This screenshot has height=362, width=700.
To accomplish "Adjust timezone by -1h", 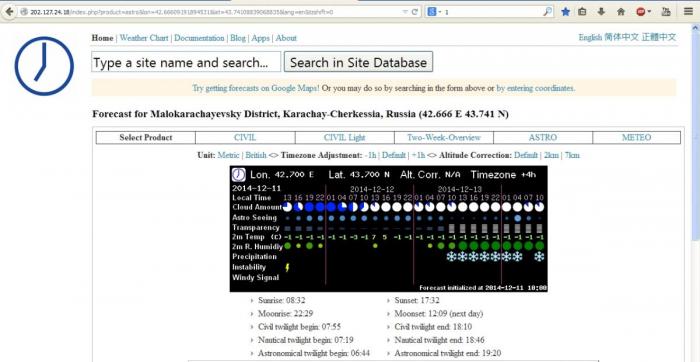I will coord(370,155).
